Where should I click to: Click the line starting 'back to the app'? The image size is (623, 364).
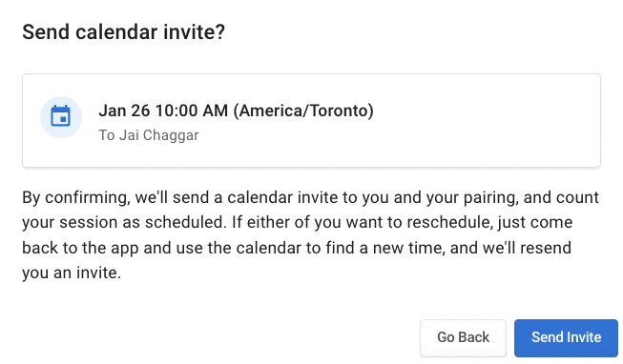click(297, 248)
